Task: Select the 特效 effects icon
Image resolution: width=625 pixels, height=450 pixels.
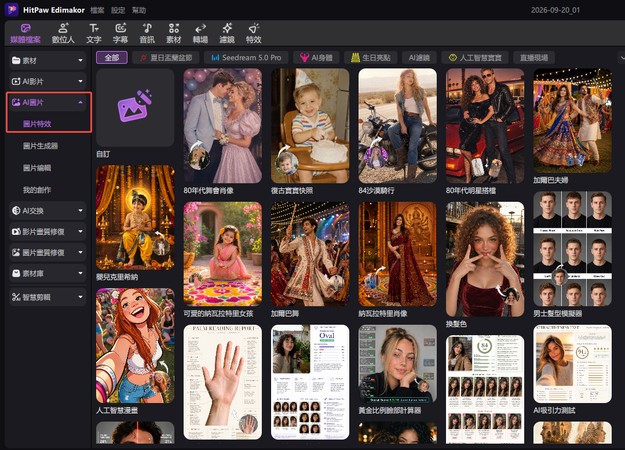Action: (254, 33)
